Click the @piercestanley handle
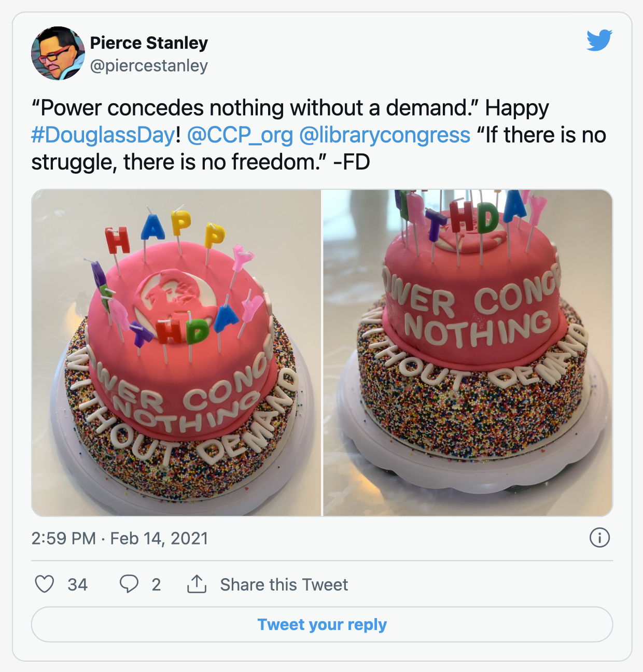The height and width of the screenshot is (672, 643). pos(150,66)
